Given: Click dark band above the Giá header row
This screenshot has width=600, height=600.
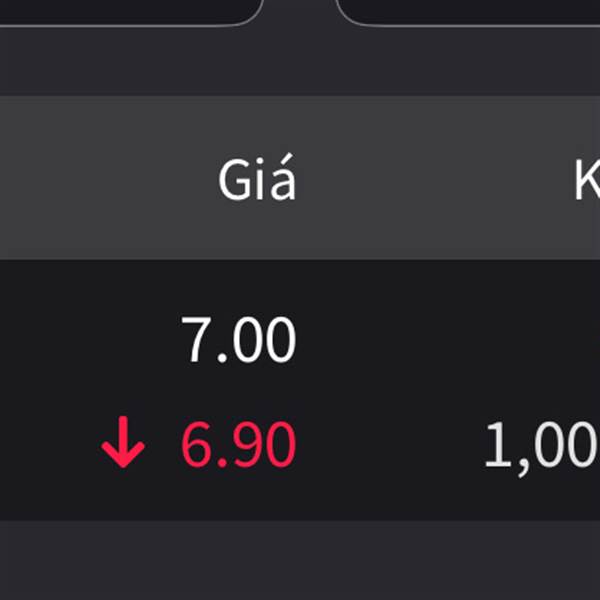Looking at the screenshot, I should tap(300, 61).
